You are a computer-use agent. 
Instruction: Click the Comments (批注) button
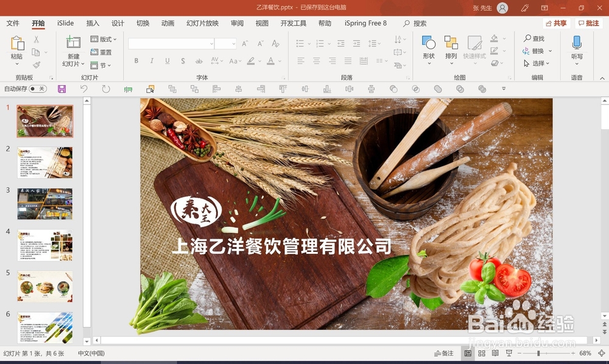pyautogui.click(x=588, y=23)
